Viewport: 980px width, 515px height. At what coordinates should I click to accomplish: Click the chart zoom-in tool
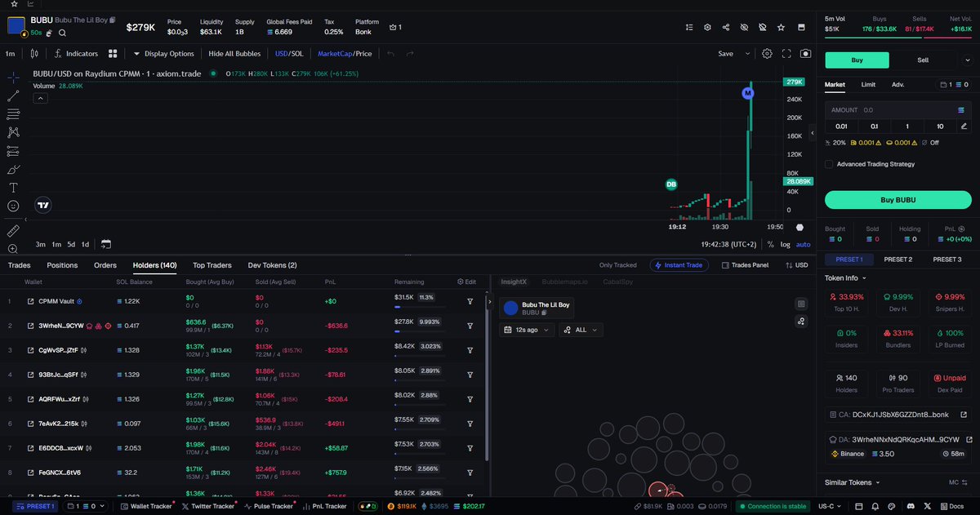tap(13, 249)
